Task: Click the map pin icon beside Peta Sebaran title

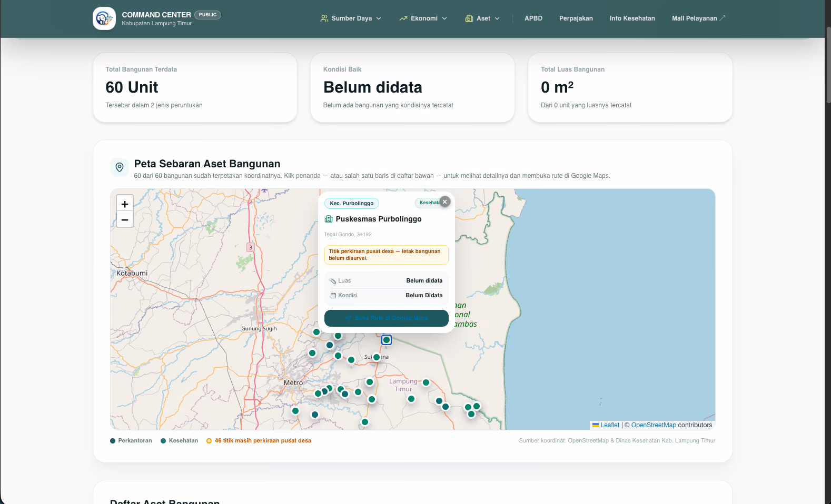Action: coord(120,167)
